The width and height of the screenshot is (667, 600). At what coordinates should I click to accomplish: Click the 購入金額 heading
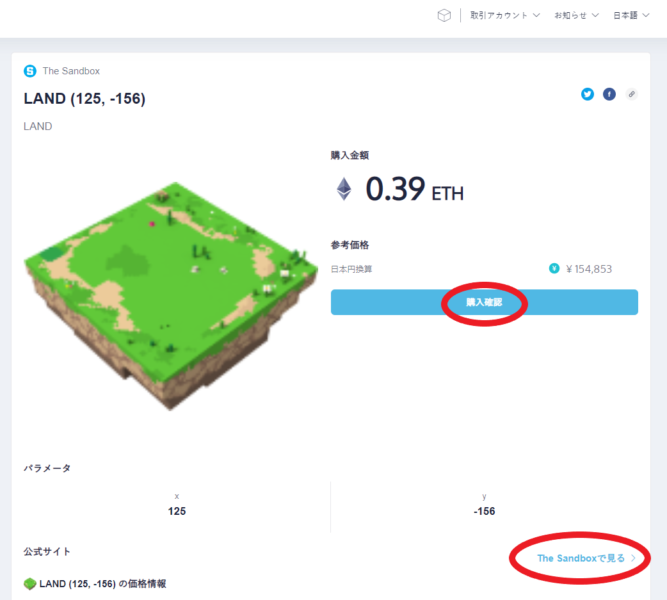(x=350, y=155)
